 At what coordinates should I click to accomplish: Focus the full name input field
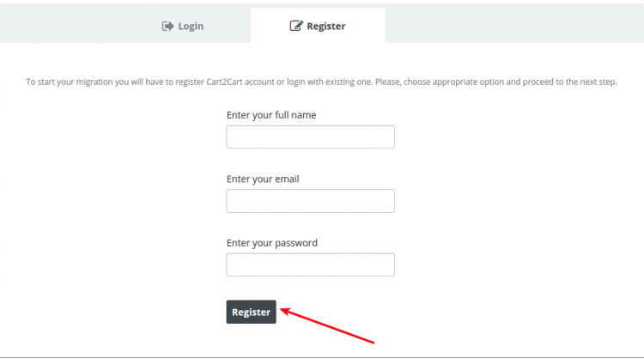point(311,137)
